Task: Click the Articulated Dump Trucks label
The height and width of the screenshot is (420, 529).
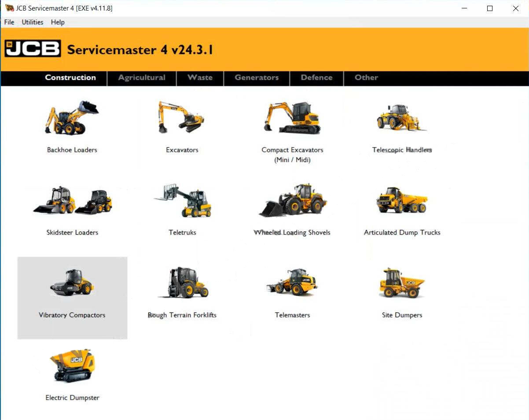Action: (x=402, y=232)
